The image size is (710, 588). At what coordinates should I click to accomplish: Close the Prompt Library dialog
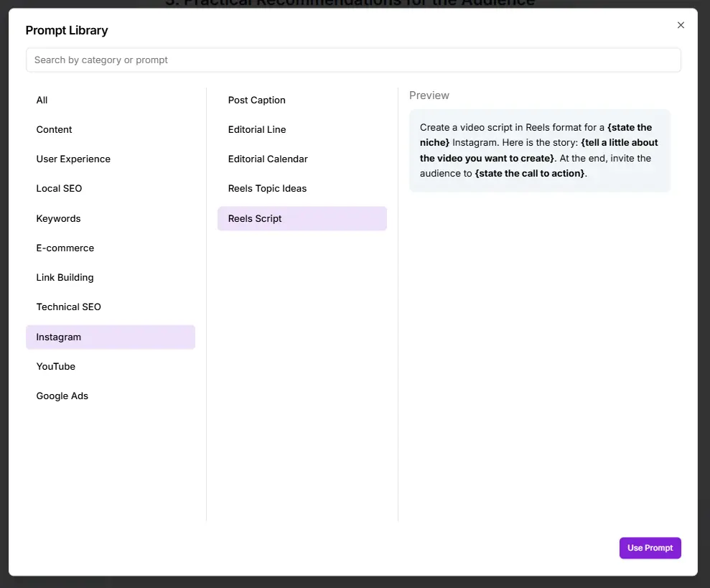tap(681, 25)
